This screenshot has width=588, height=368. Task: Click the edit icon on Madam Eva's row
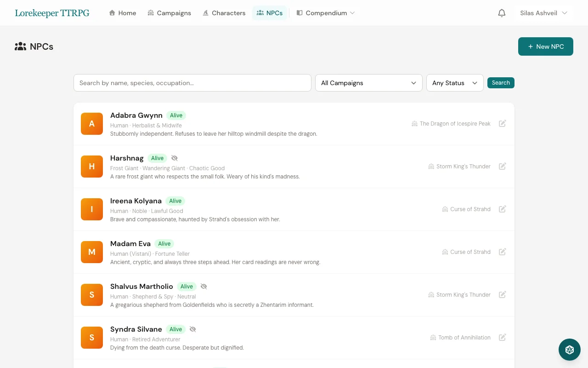(x=502, y=252)
